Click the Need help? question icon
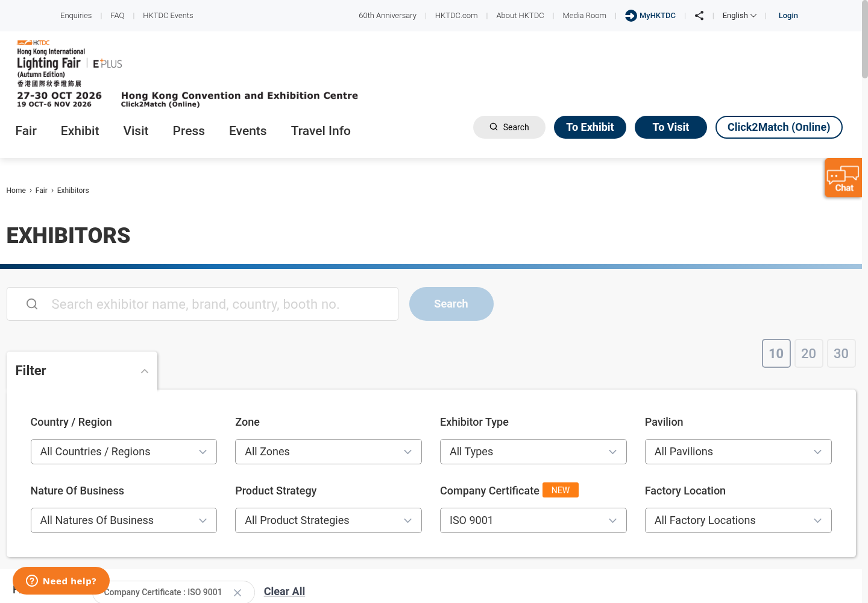 coord(32,581)
